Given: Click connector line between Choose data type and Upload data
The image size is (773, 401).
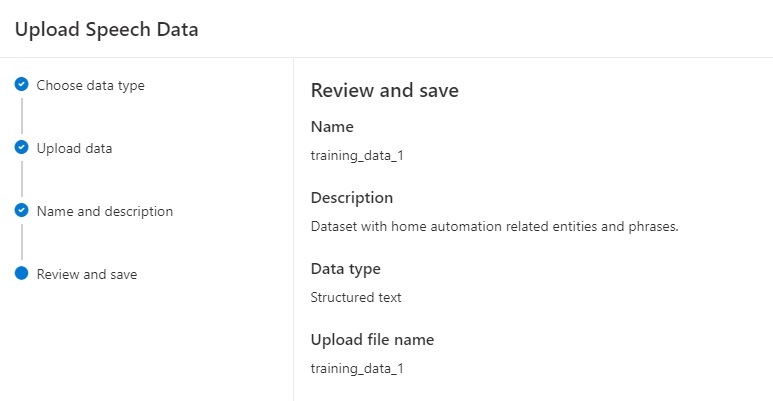Looking at the screenshot, I should click(x=21, y=116).
